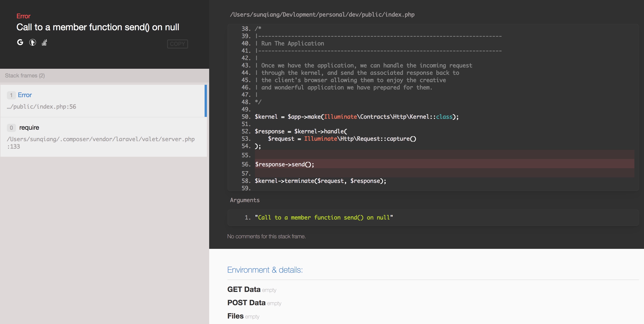The width and height of the screenshot is (644, 324).
Task: Click highlighted line 56 $response->send()
Action: click(284, 164)
